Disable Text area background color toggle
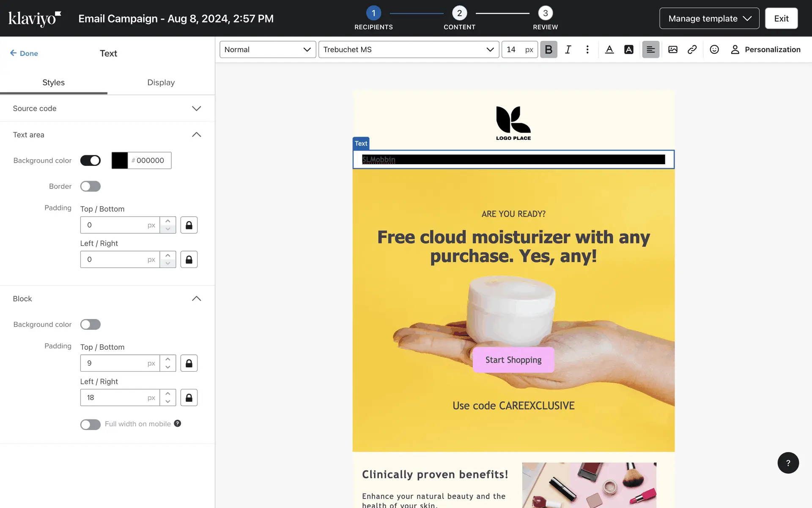Viewport: 812px width, 508px height. coord(91,160)
